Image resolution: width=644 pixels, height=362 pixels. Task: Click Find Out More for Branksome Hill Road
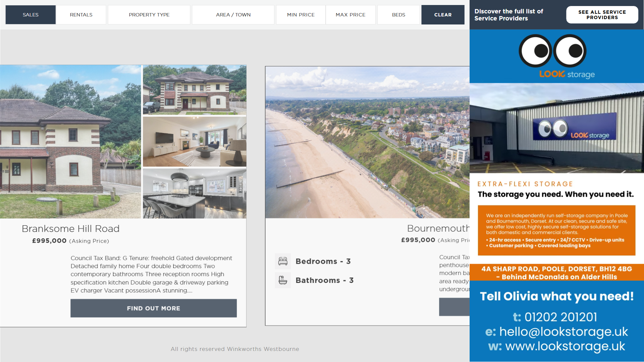pos(154,308)
